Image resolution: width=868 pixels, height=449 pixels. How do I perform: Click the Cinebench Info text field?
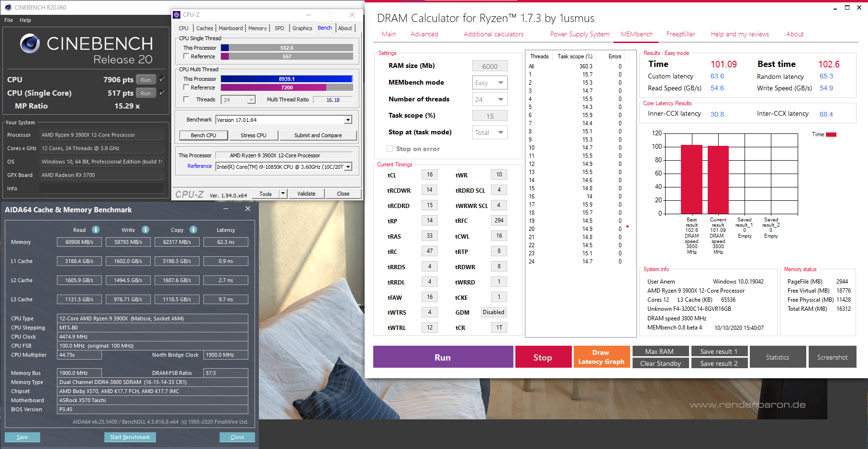click(x=101, y=188)
